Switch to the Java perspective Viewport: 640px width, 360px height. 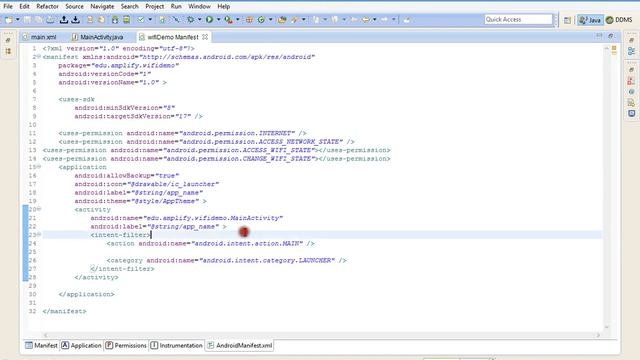point(590,20)
